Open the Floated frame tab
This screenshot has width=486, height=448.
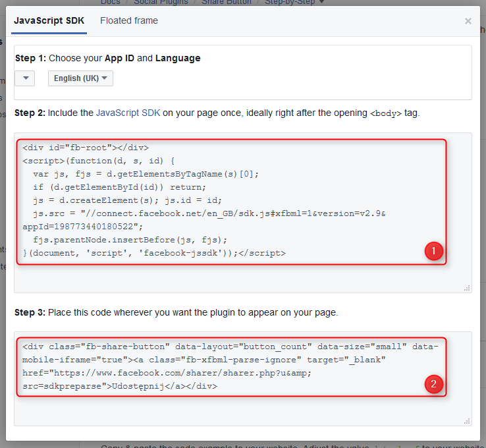point(129,21)
